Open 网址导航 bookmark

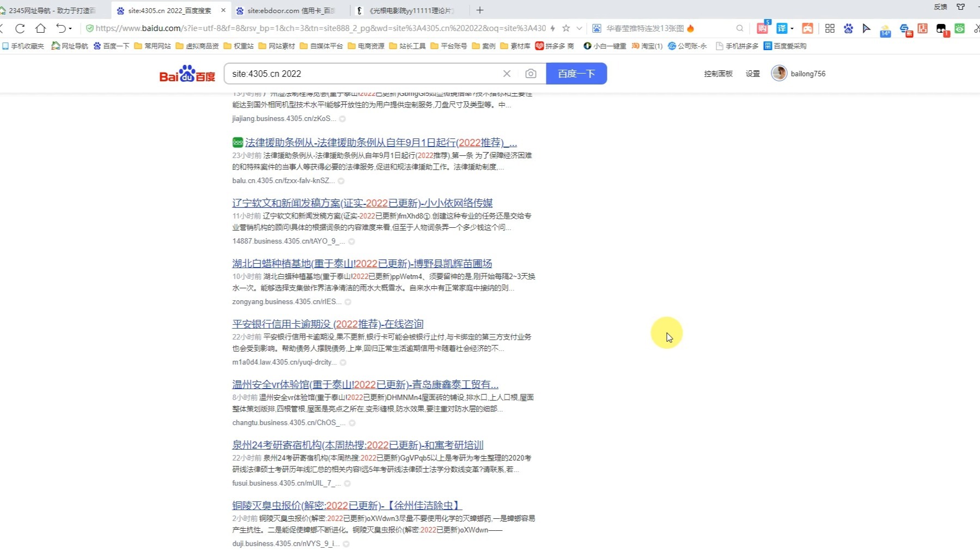(70, 46)
